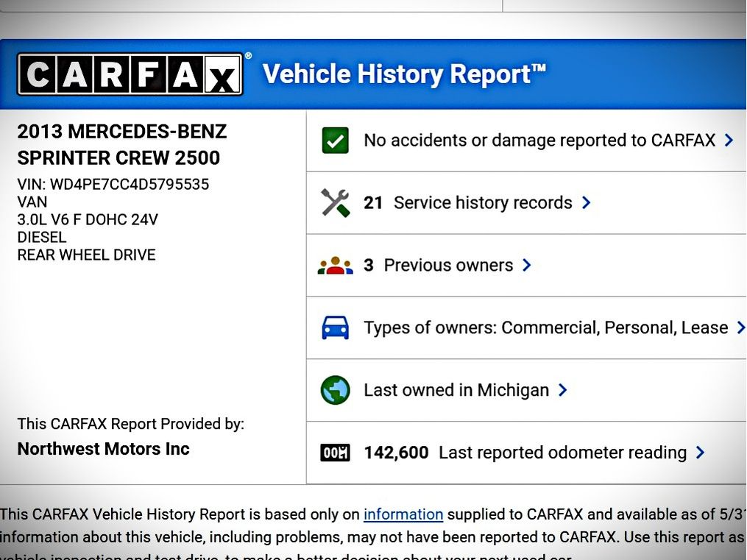Click the three-people previous owners icon
This screenshot has width=747, height=560.
(x=335, y=265)
